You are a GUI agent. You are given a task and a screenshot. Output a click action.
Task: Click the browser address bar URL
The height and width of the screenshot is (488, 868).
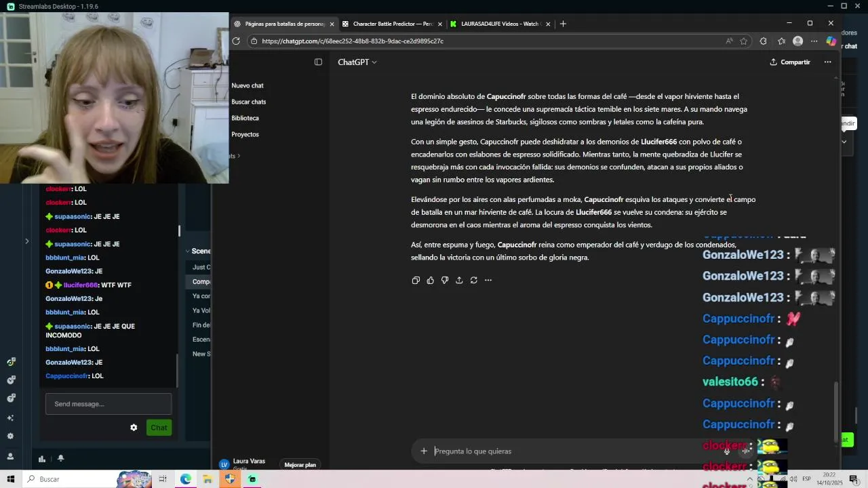353,41
